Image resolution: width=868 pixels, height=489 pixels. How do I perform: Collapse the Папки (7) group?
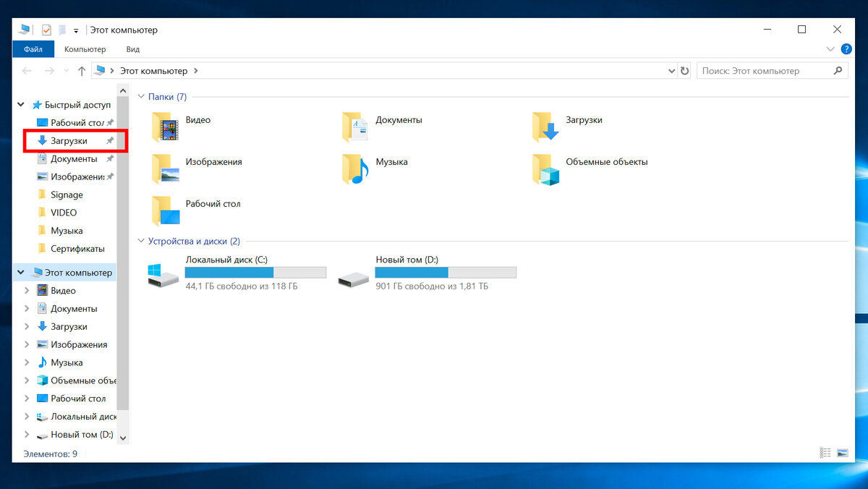point(141,97)
